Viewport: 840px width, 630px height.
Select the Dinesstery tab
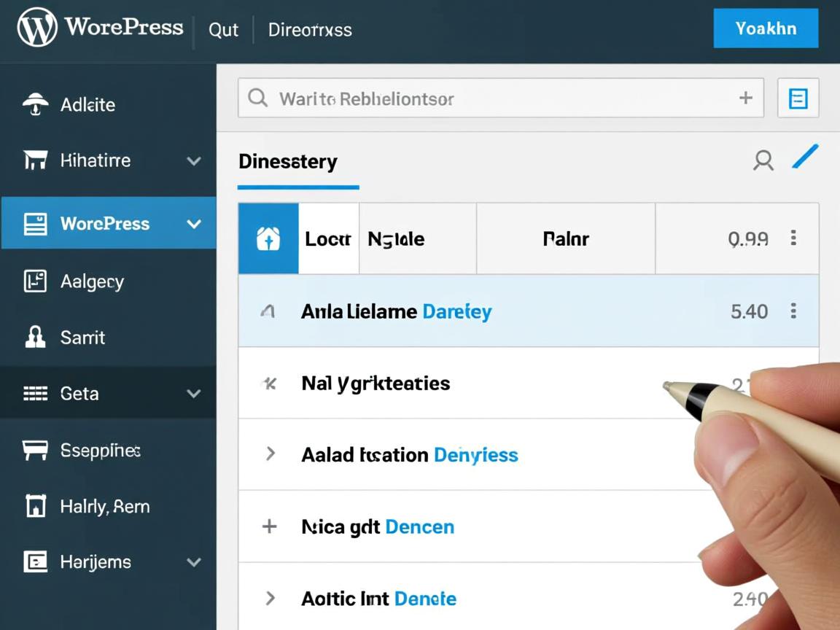[288, 161]
